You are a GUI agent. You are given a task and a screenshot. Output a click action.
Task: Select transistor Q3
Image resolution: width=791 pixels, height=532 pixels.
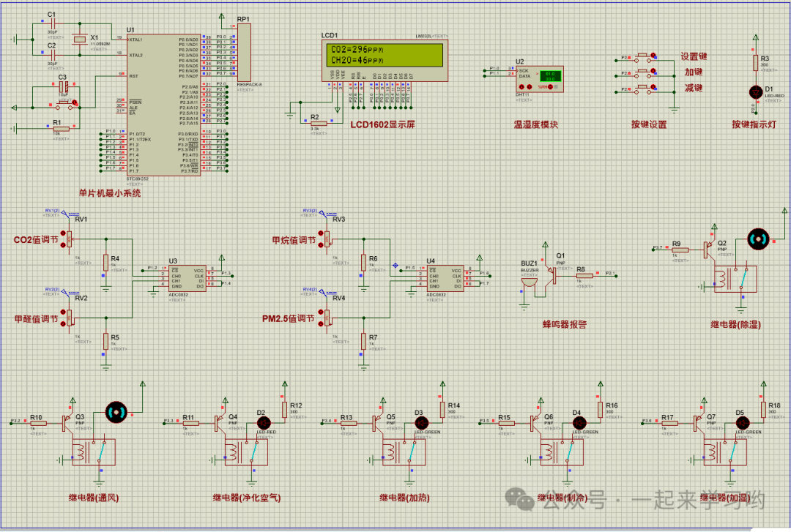click(x=68, y=422)
